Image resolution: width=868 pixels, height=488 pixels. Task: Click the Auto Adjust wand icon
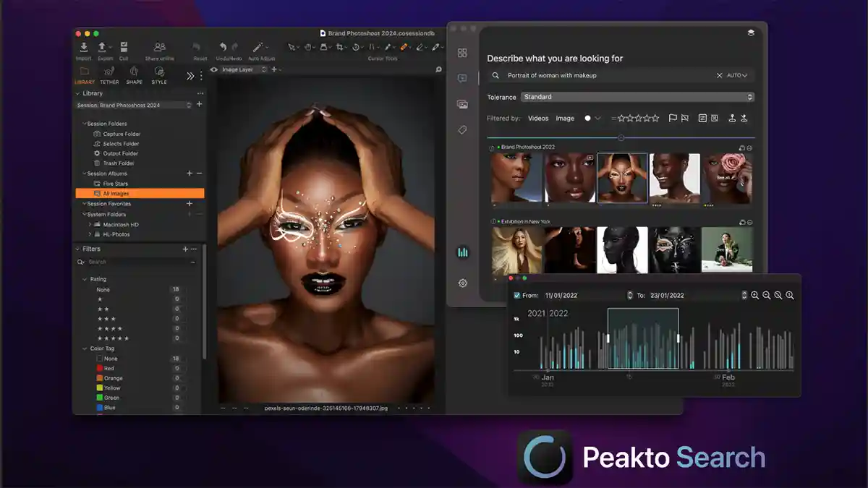pyautogui.click(x=258, y=48)
